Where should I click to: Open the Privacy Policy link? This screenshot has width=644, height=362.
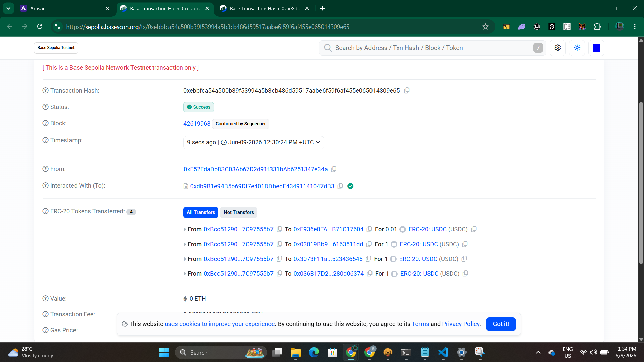point(461,324)
